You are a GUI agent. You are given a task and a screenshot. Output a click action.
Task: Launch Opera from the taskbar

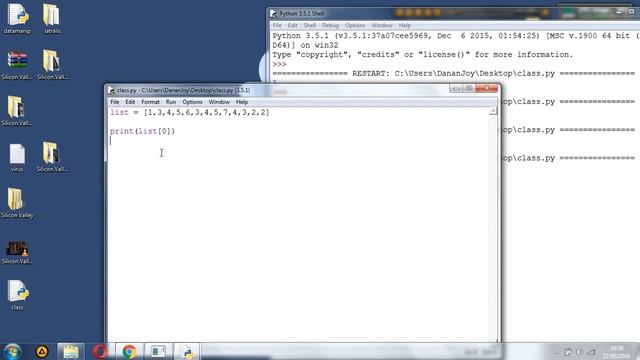tap(100, 351)
